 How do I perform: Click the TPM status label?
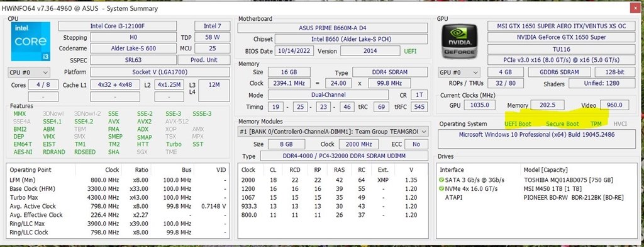[596, 124]
